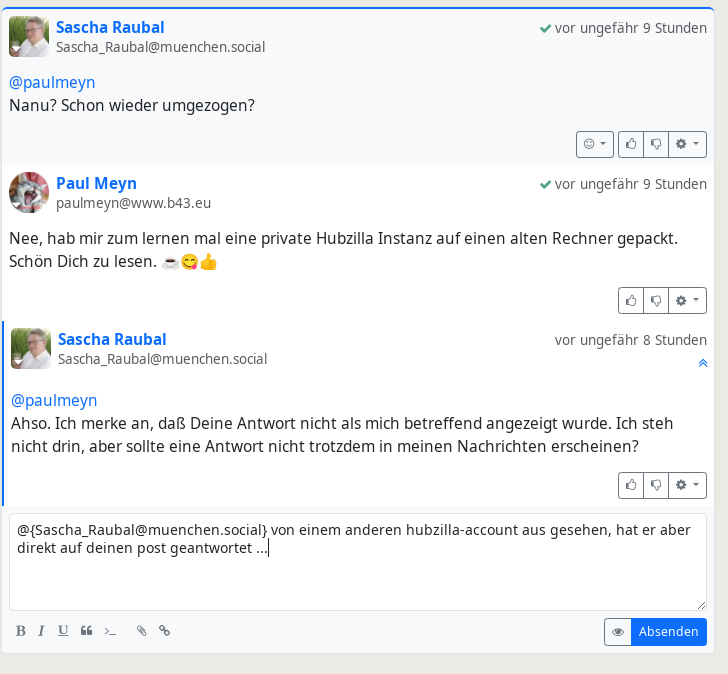Insert a link with the chain icon
This screenshot has height=674, width=728.
click(165, 631)
